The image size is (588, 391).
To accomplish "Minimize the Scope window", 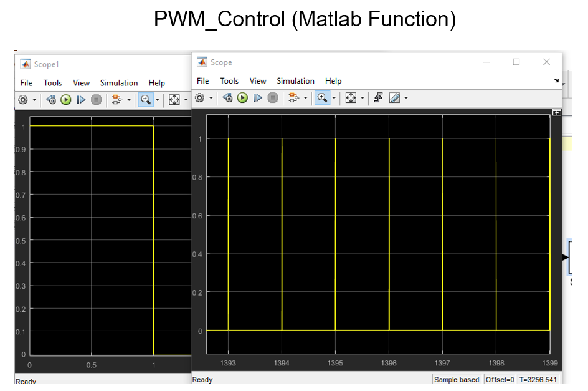I will (x=486, y=62).
